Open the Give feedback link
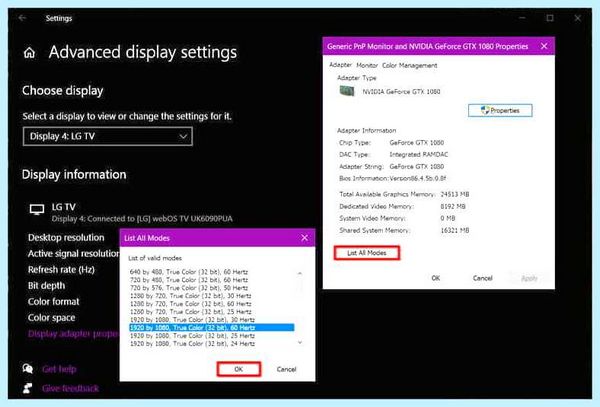Viewport: 600px width, 407px height. (x=71, y=389)
